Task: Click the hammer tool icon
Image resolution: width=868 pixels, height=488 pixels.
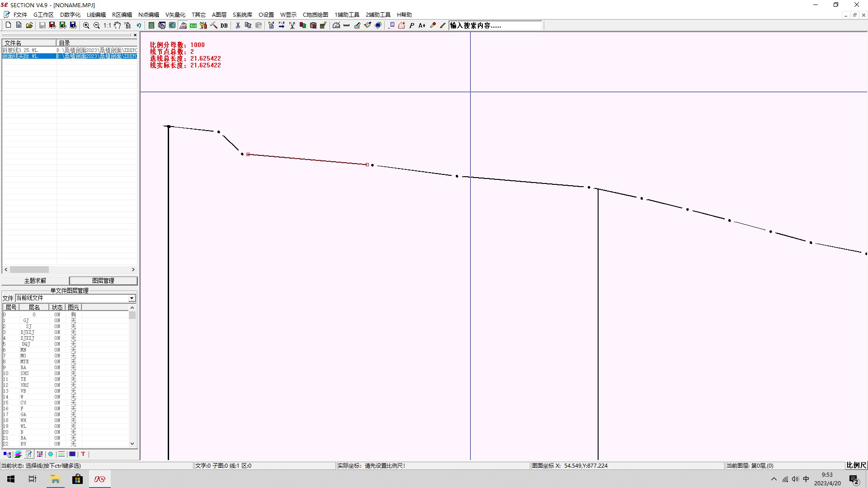Action: 214,25
